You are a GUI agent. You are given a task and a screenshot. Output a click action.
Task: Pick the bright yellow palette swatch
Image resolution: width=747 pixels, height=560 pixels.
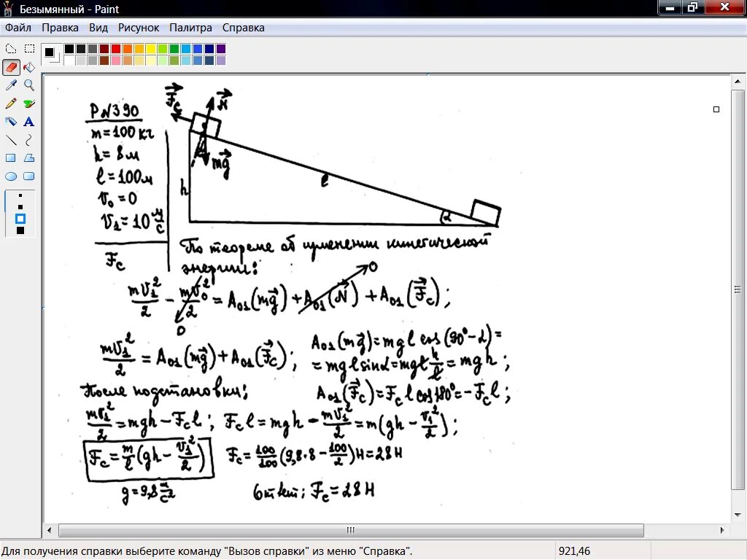pyautogui.click(x=150, y=49)
